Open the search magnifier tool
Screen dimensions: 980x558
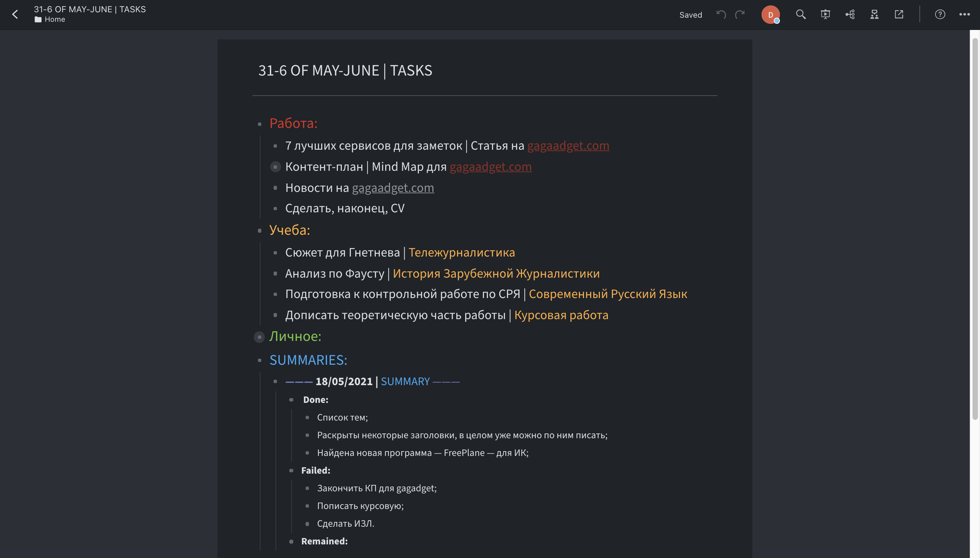(801, 15)
